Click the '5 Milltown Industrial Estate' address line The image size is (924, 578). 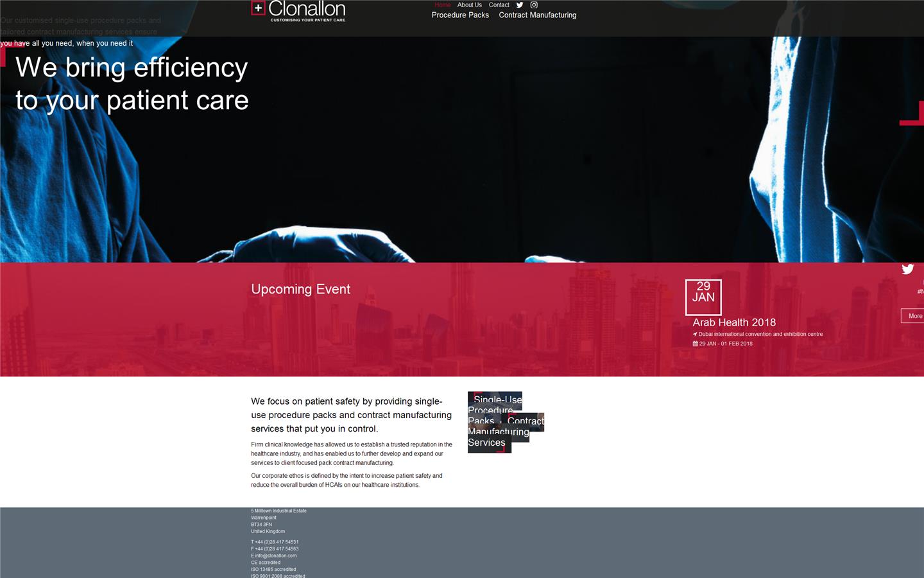tap(278, 511)
